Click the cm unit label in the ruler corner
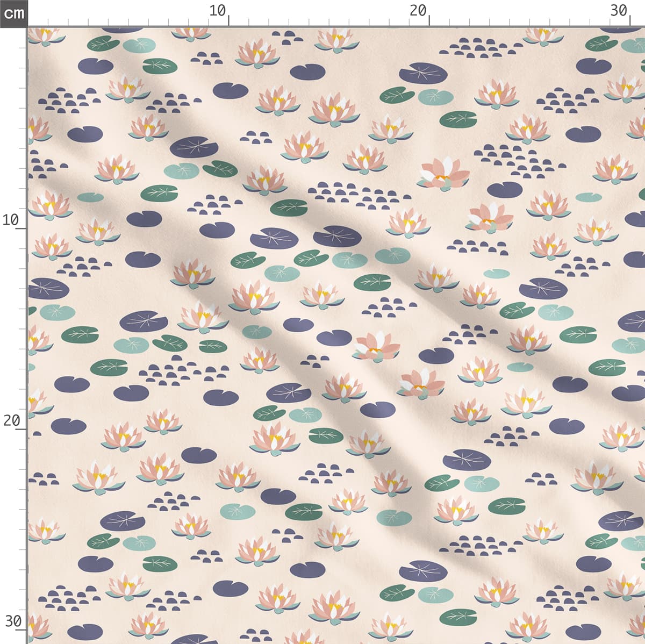Viewport: 645px width, 644px height. tap(13, 13)
